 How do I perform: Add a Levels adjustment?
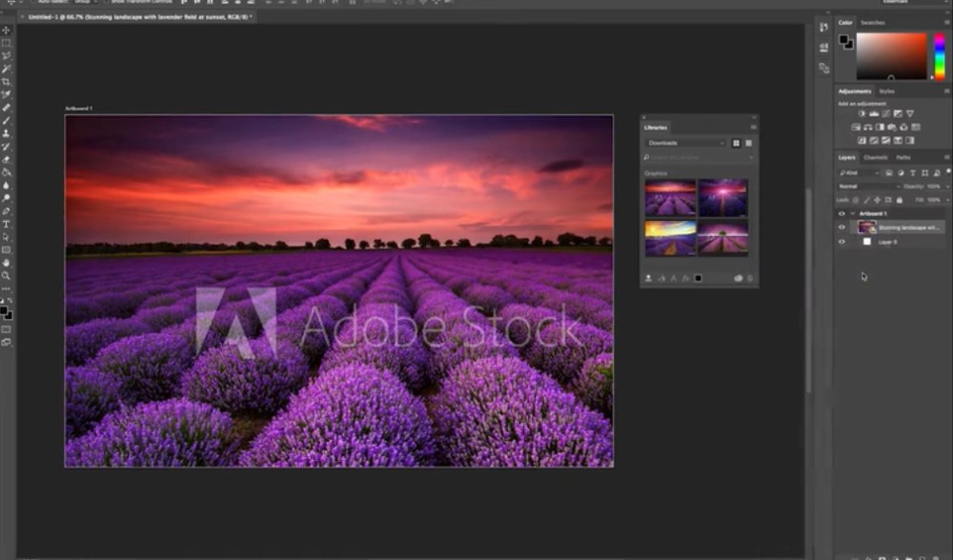tap(874, 113)
